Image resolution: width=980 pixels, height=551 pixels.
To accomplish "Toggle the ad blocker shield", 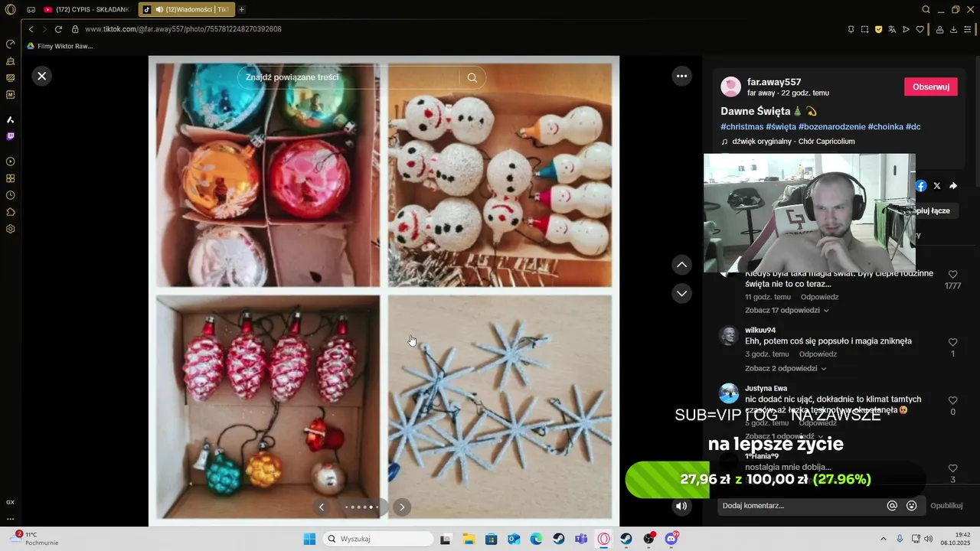I will tap(879, 29).
